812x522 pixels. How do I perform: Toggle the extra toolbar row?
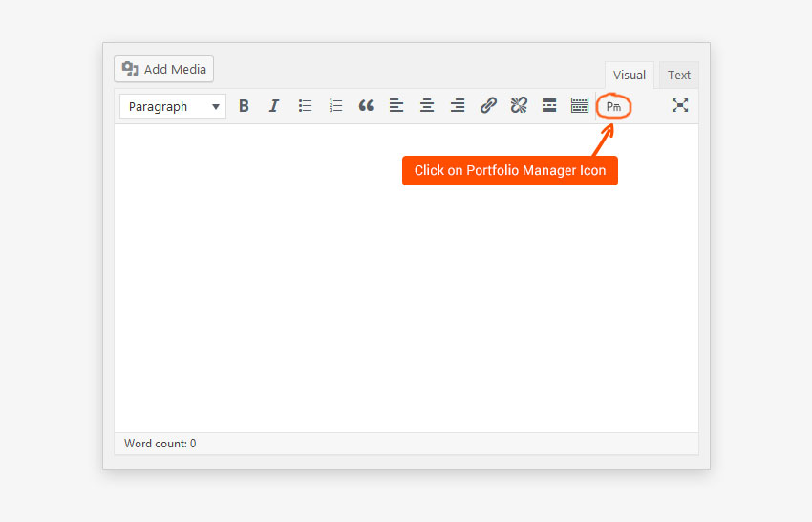tap(580, 106)
